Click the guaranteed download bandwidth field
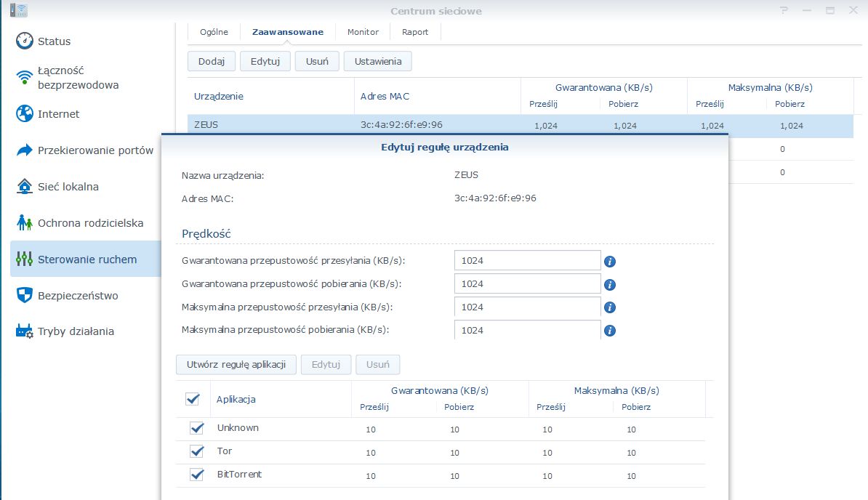 pyautogui.click(x=528, y=283)
